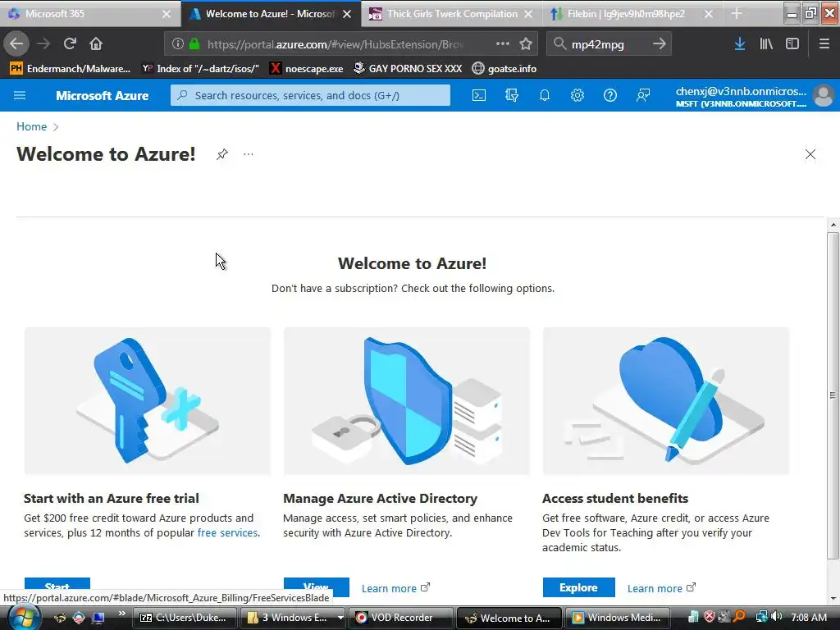Click the mp42mpg browser search box
Screen dimensions: 840x630
click(x=608, y=44)
